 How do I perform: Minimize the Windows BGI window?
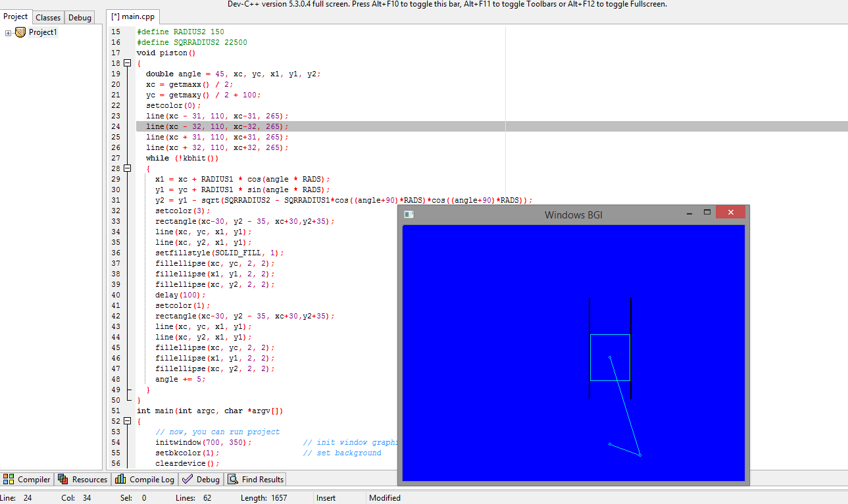(689, 213)
